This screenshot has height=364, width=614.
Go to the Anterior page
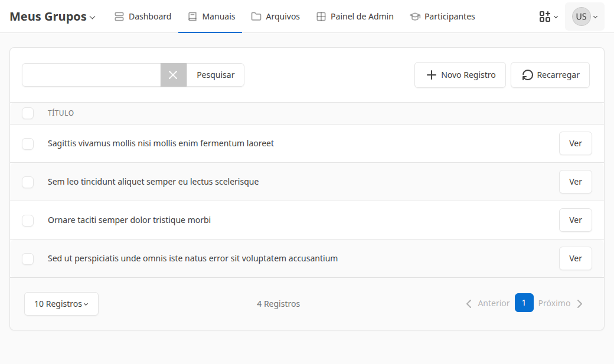pyautogui.click(x=488, y=303)
